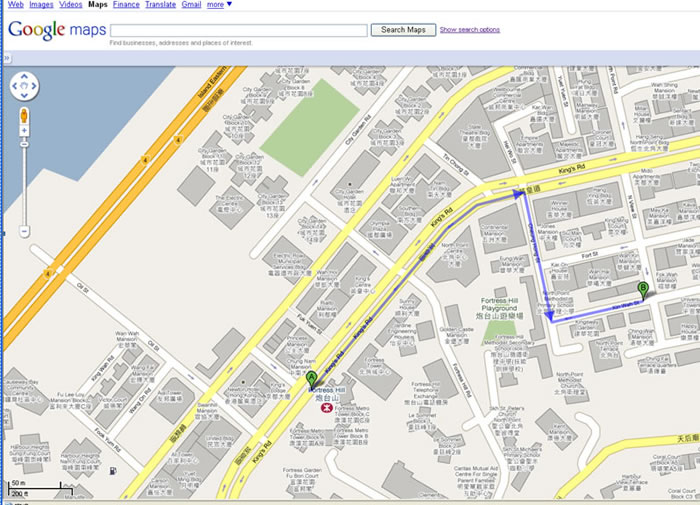This screenshot has width=700, height=505.
Task: Pan the map right with arrow control
Action: [x=35, y=87]
